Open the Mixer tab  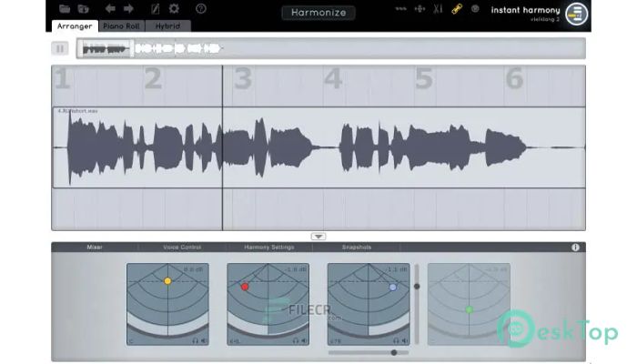pyautogui.click(x=95, y=247)
